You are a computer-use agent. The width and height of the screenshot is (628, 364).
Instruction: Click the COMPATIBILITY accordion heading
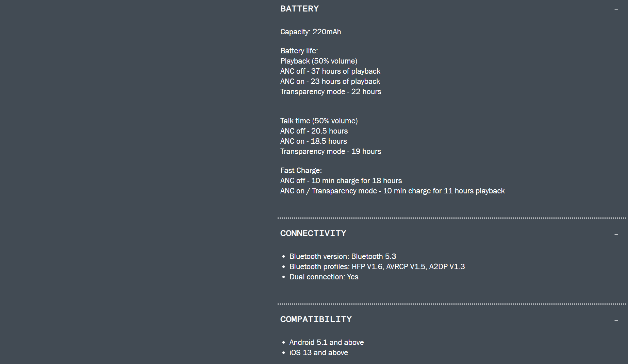pyautogui.click(x=316, y=319)
